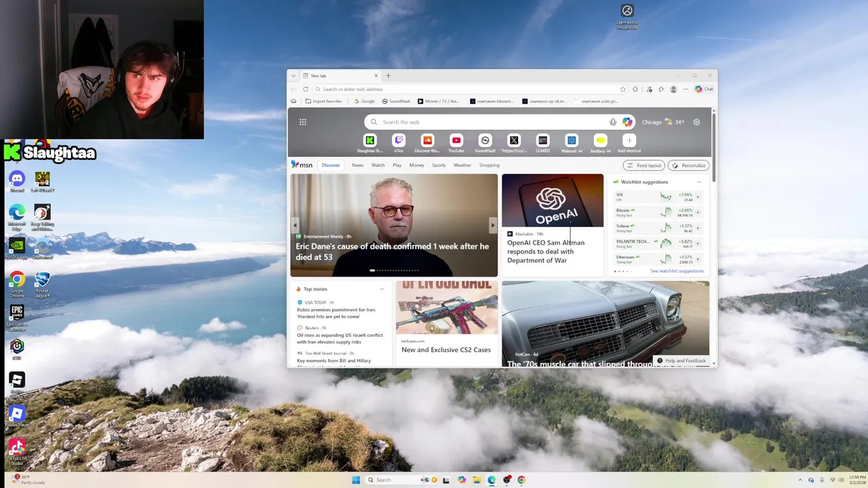
Task: Open the Google bookmark in favorites bar
Action: point(364,101)
